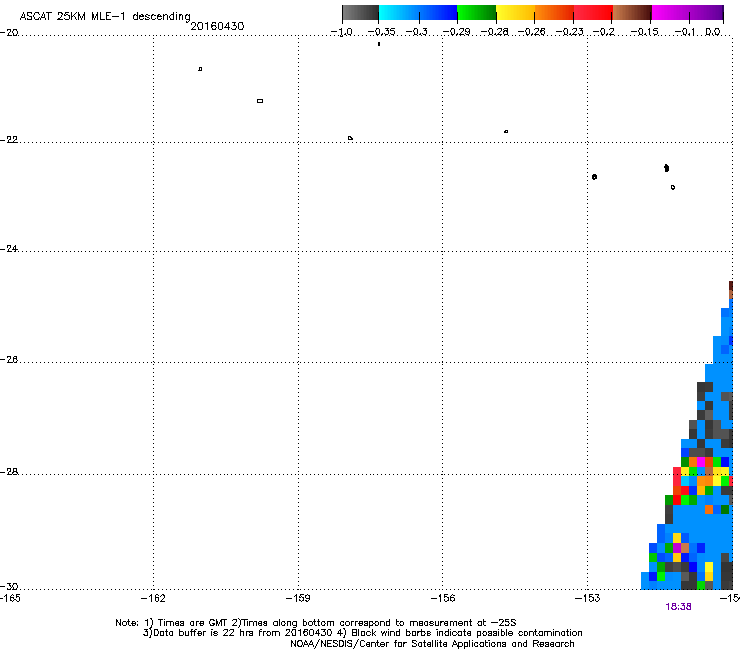740x650 pixels.
Task: Click the latitude axis label '-28'
Action: (x=9, y=472)
